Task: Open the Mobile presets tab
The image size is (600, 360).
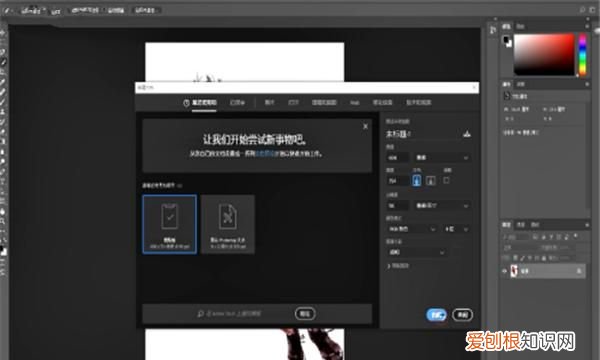Action: pyautogui.click(x=383, y=103)
